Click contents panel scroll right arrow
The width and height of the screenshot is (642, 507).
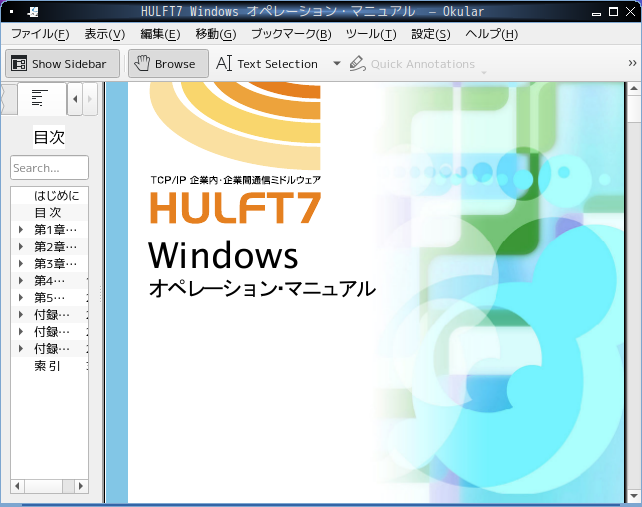[x=81, y=486]
